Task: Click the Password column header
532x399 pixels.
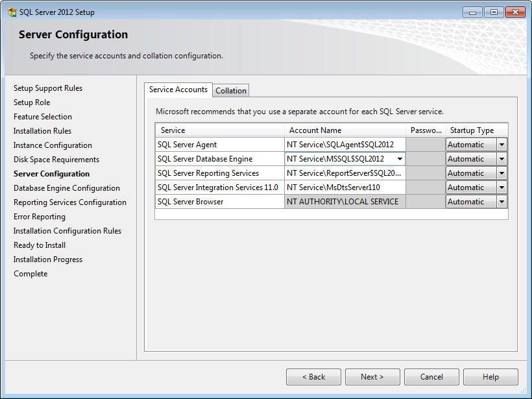Action: point(426,130)
